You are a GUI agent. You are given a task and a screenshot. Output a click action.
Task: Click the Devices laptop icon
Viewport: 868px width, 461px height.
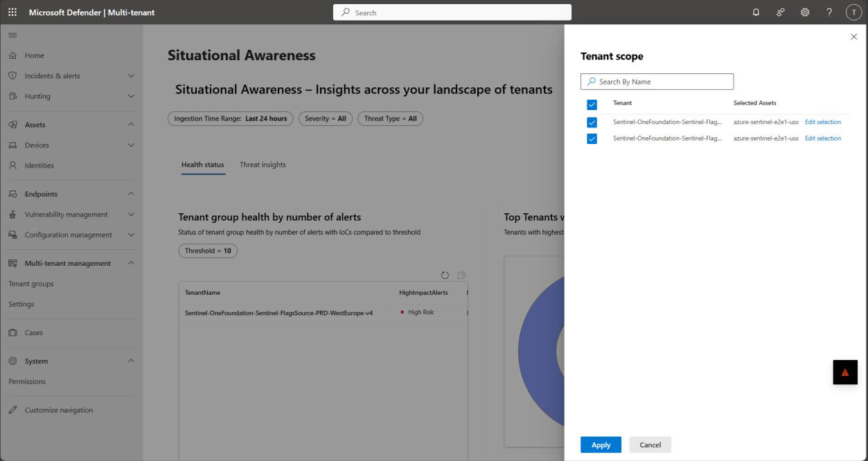point(12,145)
